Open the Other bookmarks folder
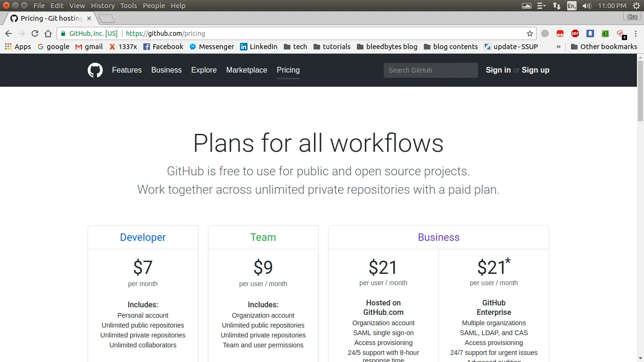The image size is (644, 362). 603,47
